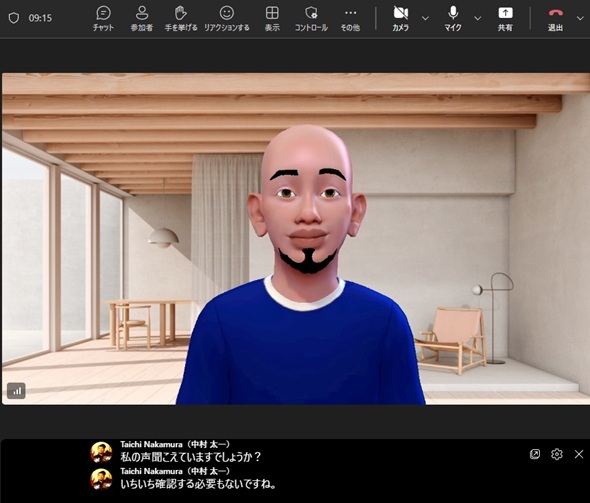Open the リアクションする reactions menu
The width and height of the screenshot is (590, 503).
pyautogui.click(x=227, y=18)
